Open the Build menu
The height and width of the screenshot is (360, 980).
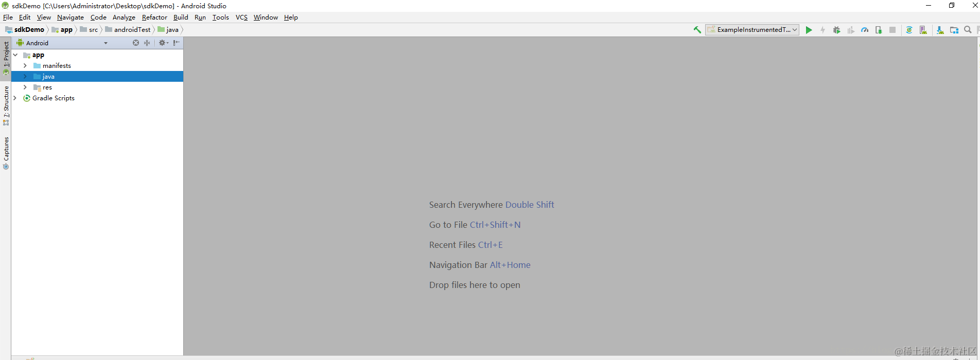click(x=181, y=17)
